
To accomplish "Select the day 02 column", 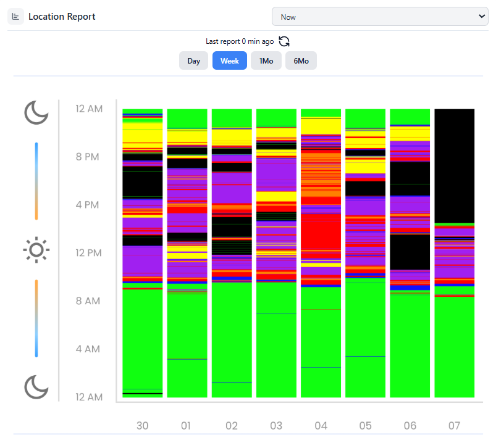I will coord(232,253).
